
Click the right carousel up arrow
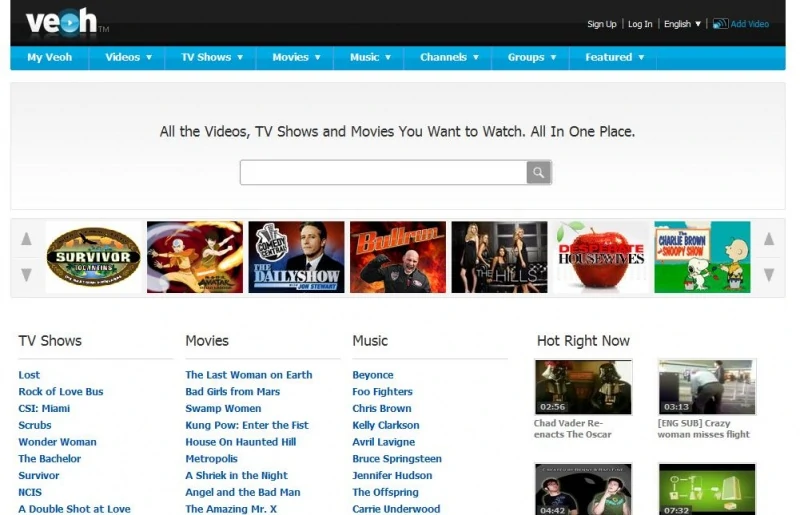tap(769, 238)
